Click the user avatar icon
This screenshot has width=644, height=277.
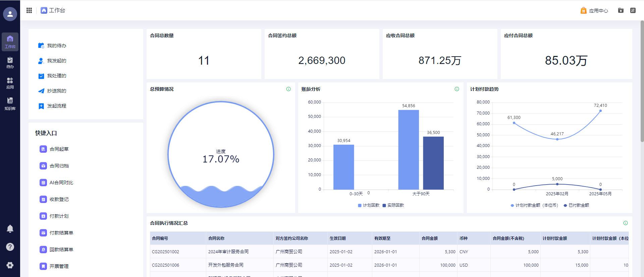tap(10, 14)
